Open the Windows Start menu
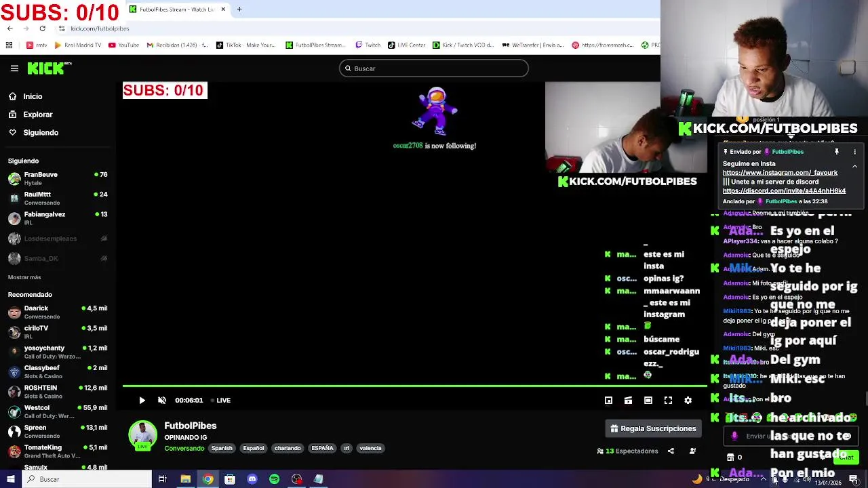 (x=10, y=479)
